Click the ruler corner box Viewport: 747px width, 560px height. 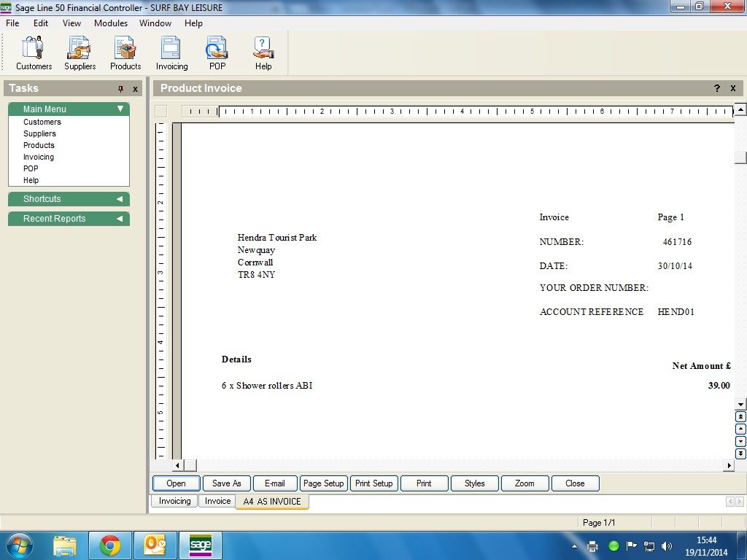point(161,112)
